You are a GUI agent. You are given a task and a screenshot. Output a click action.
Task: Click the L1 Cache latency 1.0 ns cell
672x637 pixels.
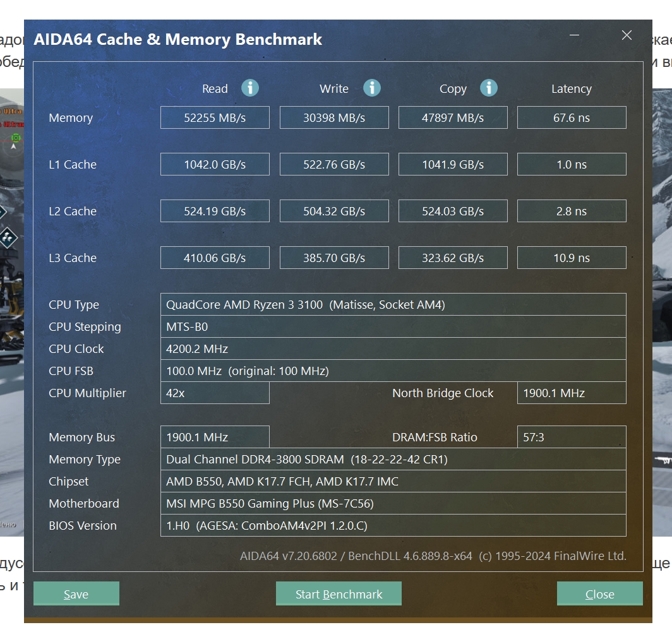point(572,164)
